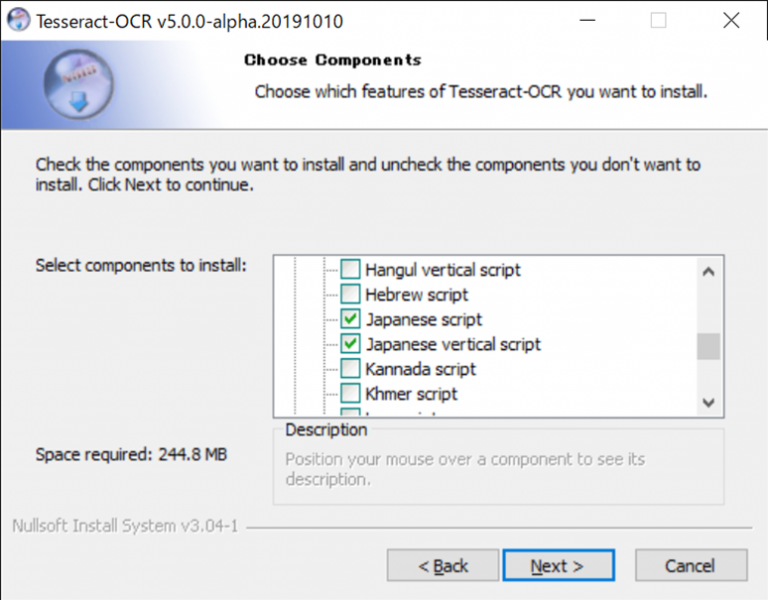
Task: Tick the Khmer script checkbox
Action: pos(351,394)
